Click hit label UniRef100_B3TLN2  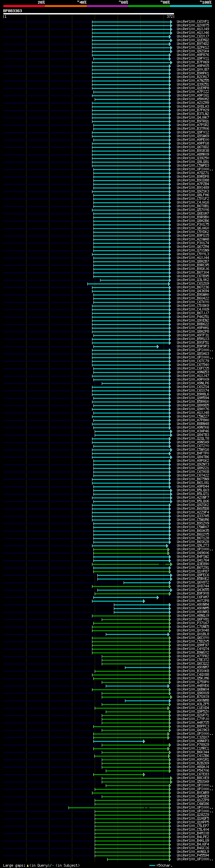pyautogui.click(x=193, y=114)
